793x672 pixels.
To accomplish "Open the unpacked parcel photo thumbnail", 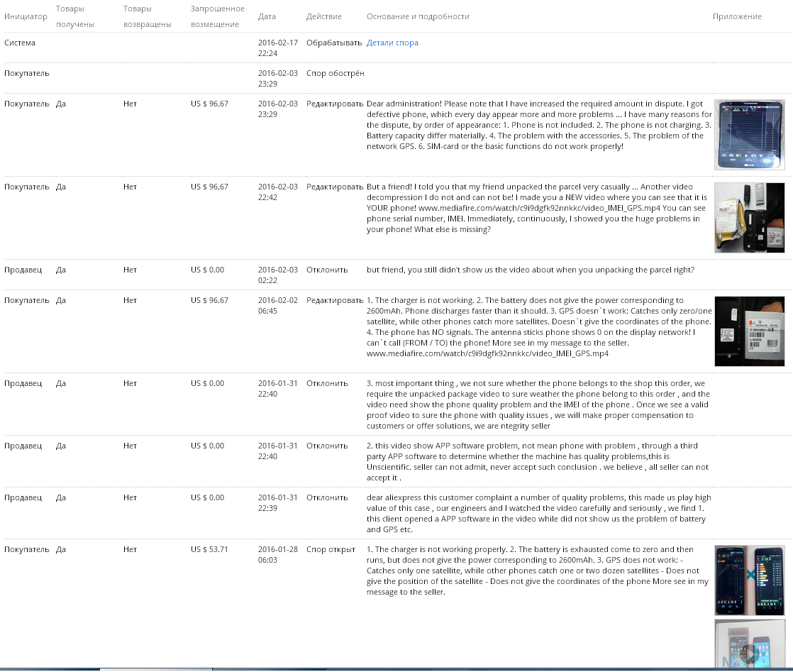I will (x=749, y=218).
